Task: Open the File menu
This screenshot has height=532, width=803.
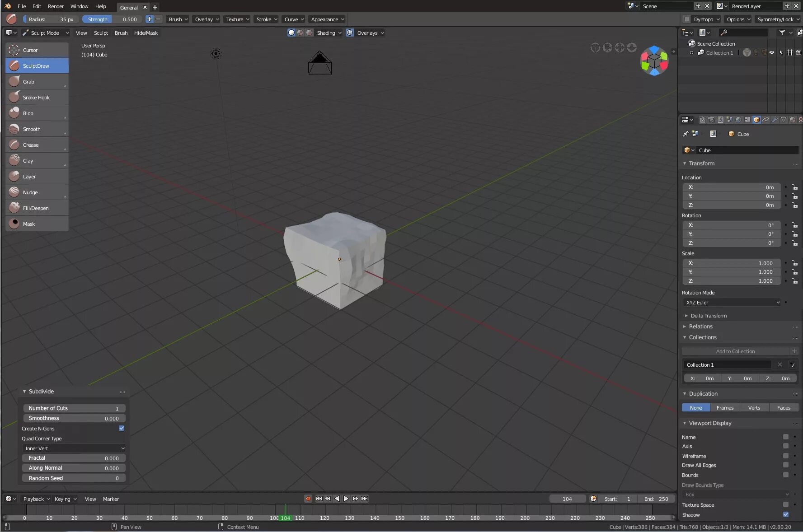Action: point(22,6)
